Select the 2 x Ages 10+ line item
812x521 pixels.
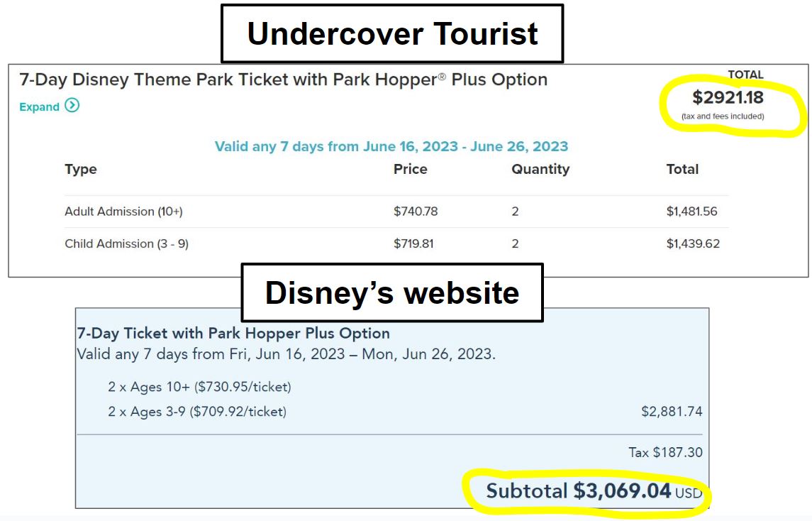coord(199,388)
